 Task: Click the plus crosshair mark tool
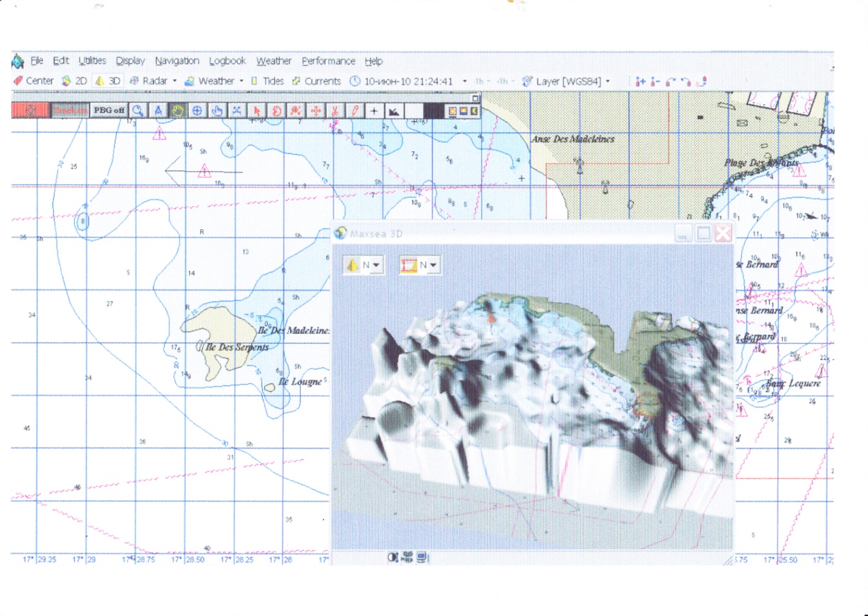tap(374, 111)
